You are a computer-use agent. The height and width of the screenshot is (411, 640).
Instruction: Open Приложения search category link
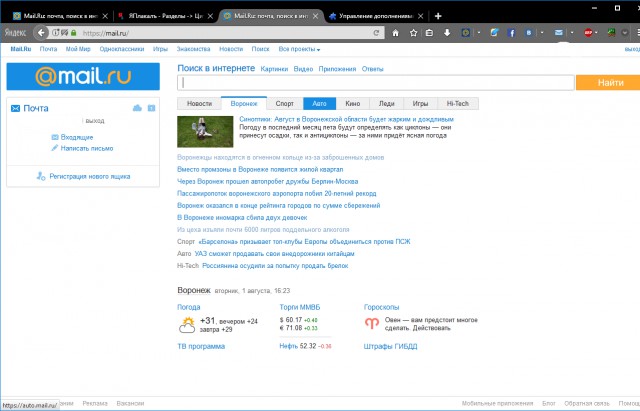(x=337, y=69)
